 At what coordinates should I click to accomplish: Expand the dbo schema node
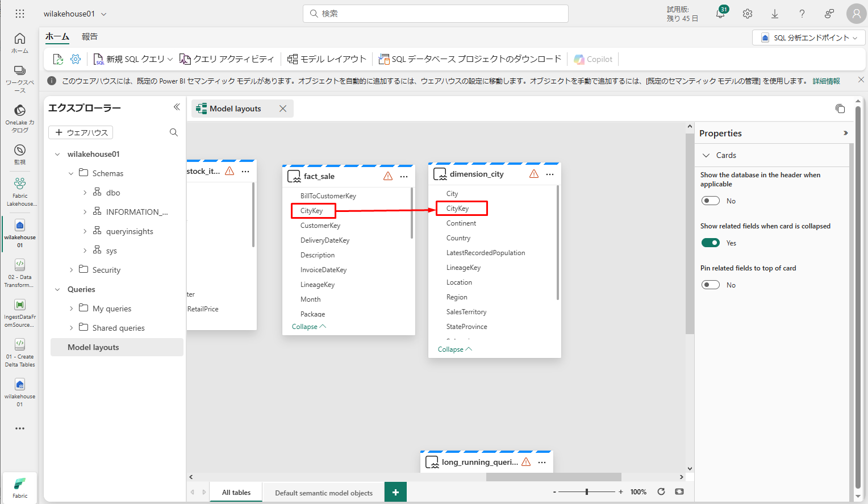coord(85,193)
